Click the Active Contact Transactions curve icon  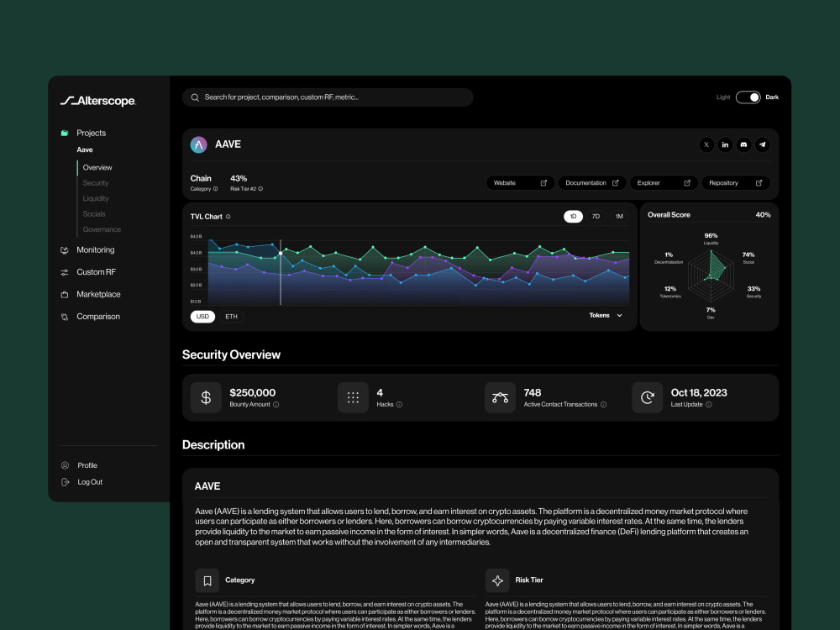(500, 397)
